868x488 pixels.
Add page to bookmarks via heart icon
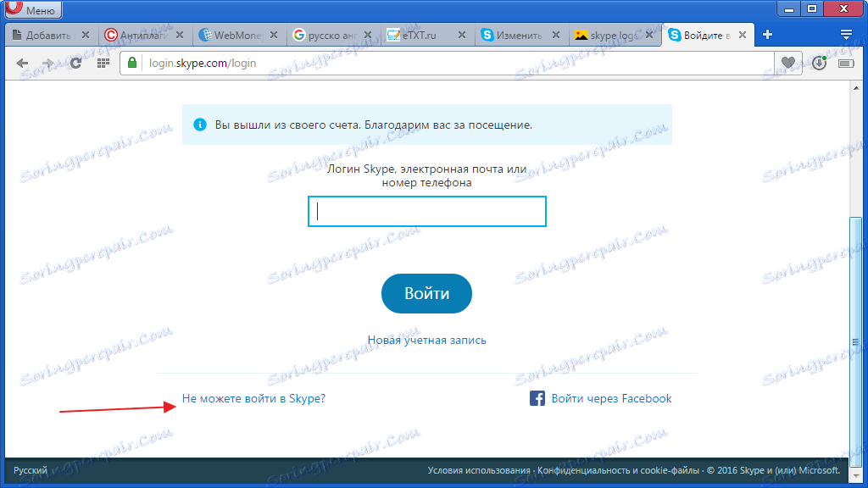coord(787,63)
